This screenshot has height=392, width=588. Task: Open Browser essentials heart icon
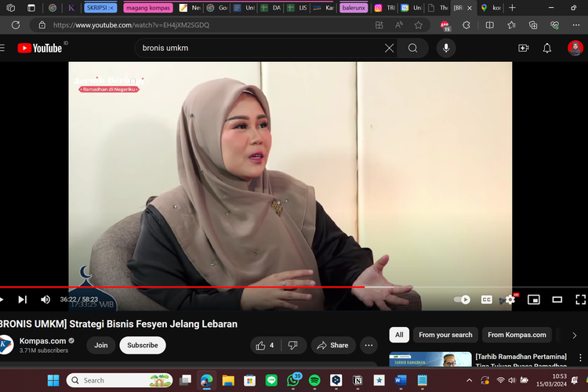click(554, 25)
